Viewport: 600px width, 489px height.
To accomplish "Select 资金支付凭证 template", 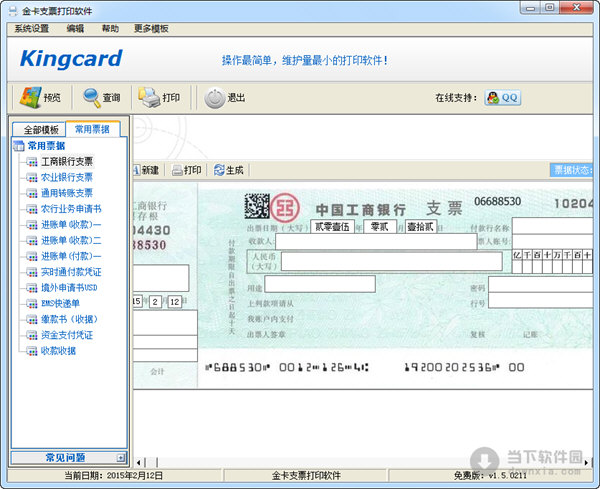I will click(67, 335).
